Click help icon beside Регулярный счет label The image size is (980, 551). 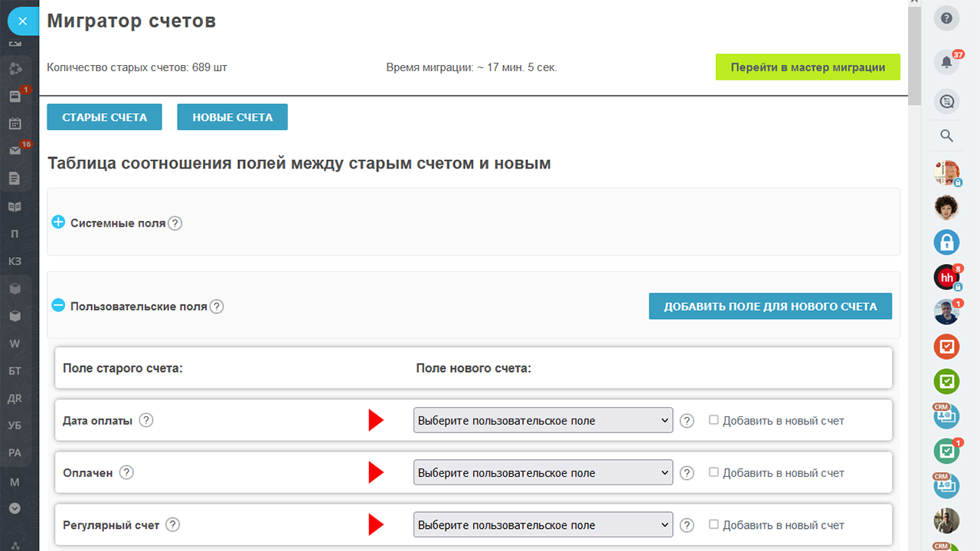click(173, 525)
